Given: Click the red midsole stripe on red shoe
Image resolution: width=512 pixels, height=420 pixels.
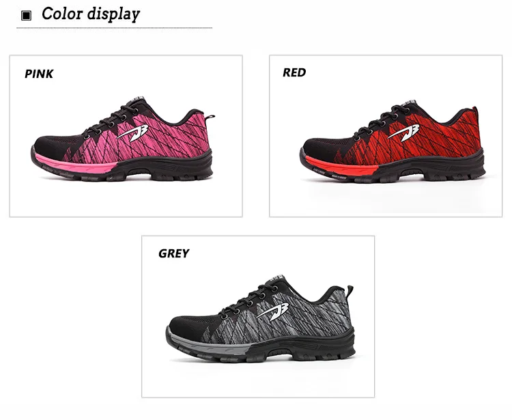Looking at the screenshot, I should [343, 166].
